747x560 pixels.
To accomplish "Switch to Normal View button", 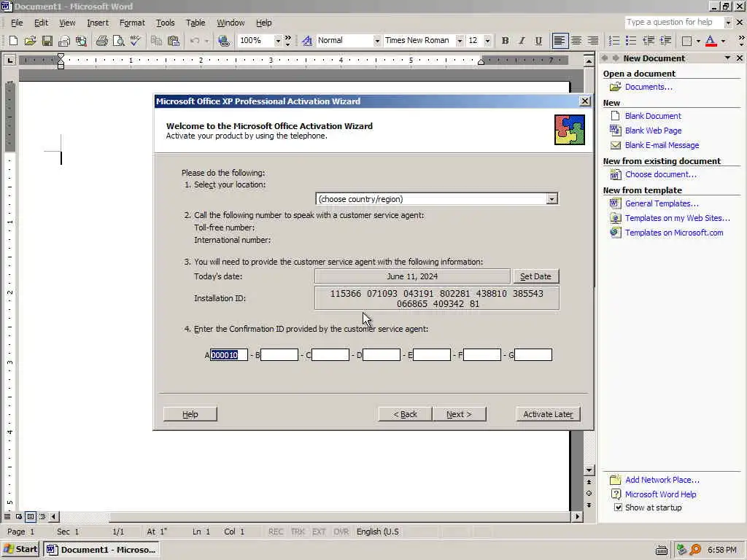I will (7, 517).
